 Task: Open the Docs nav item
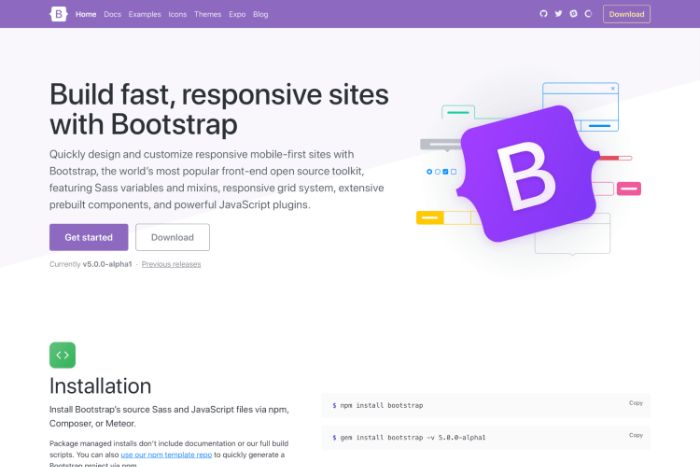pyautogui.click(x=112, y=15)
